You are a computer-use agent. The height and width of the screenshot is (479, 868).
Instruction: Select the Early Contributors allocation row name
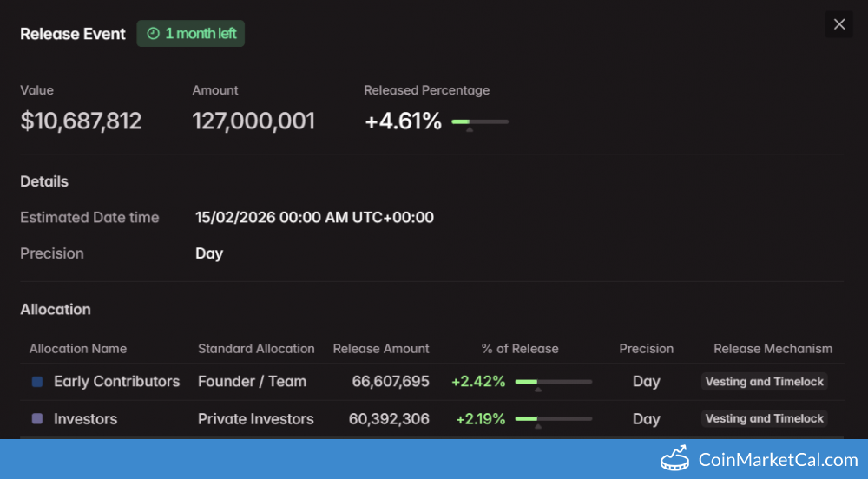pos(116,382)
